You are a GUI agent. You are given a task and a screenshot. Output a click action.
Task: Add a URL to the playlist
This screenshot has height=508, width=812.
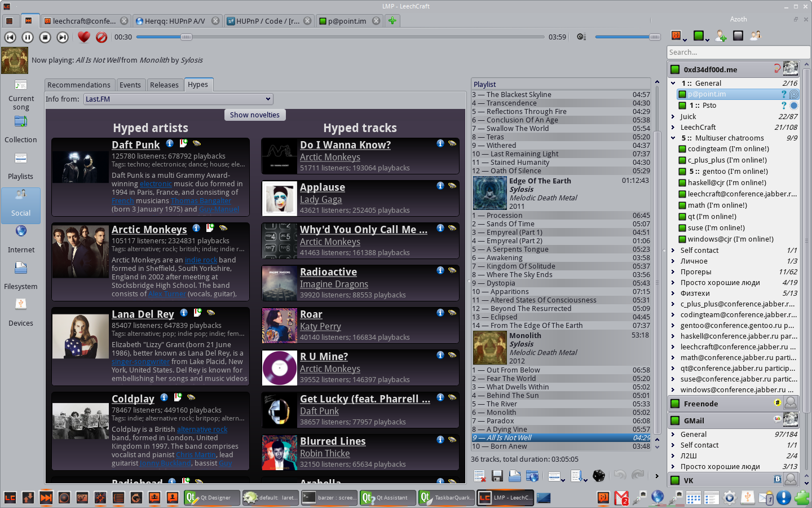[532, 476]
